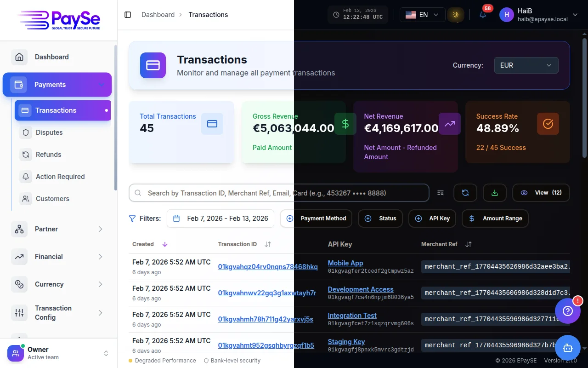The image size is (588, 368).
Task: Click the Net Revenue trend icon
Action: click(x=450, y=124)
